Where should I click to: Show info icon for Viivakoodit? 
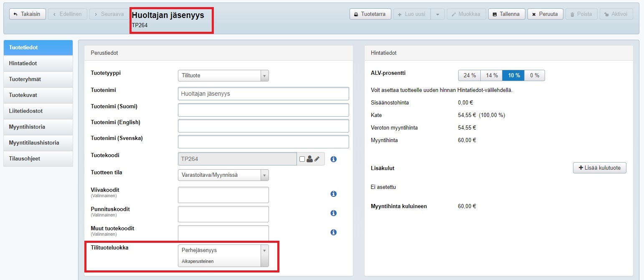pos(333,194)
